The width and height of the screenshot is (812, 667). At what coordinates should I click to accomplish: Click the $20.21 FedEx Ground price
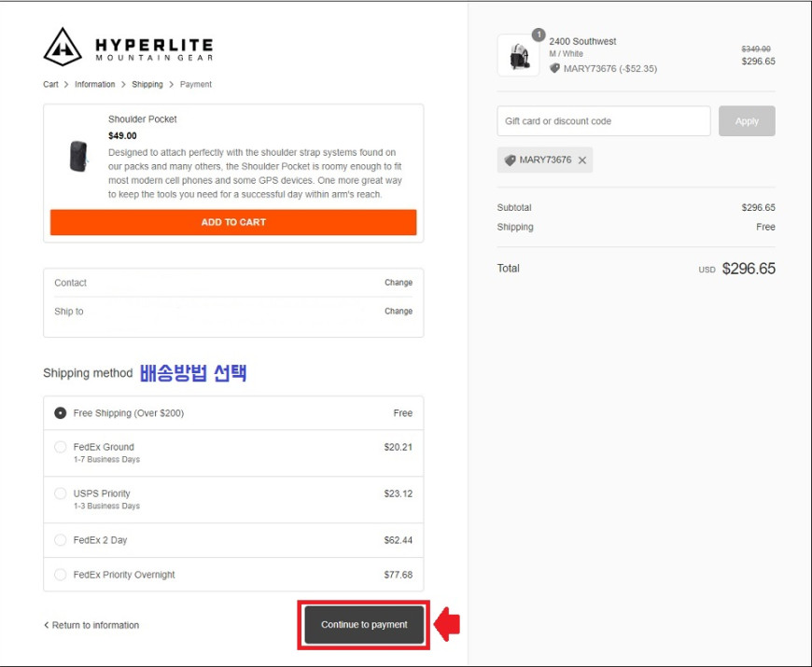click(x=398, y=447)
